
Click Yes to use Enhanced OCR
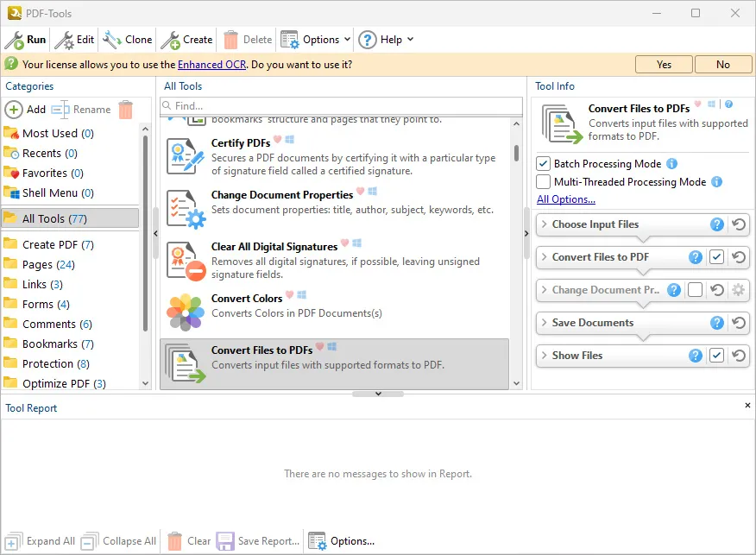coord(664,65)
